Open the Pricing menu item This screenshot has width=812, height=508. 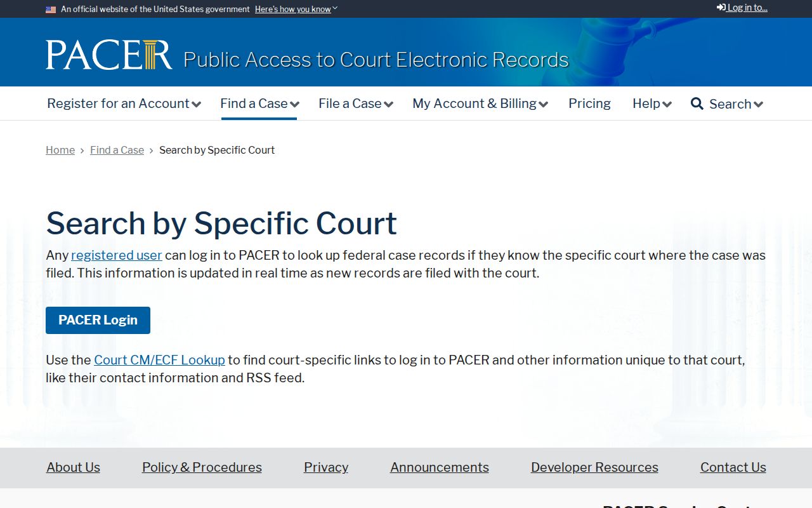[589, 104]
